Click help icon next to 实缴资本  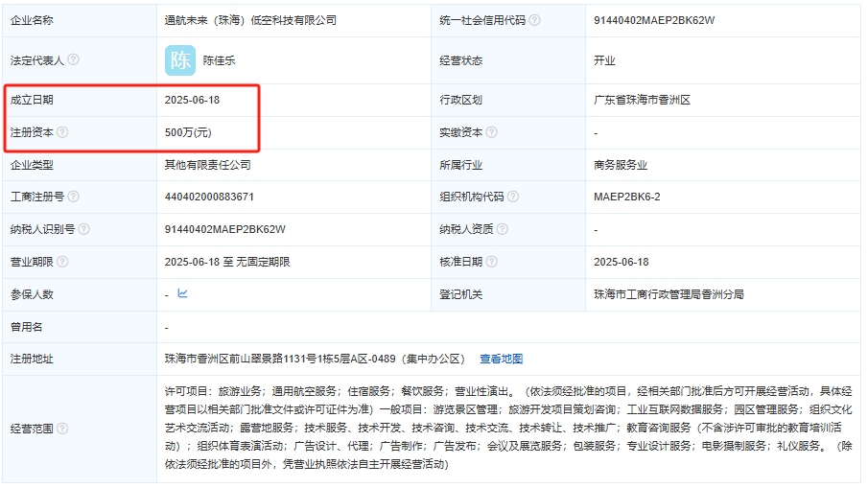click(492, 132)
